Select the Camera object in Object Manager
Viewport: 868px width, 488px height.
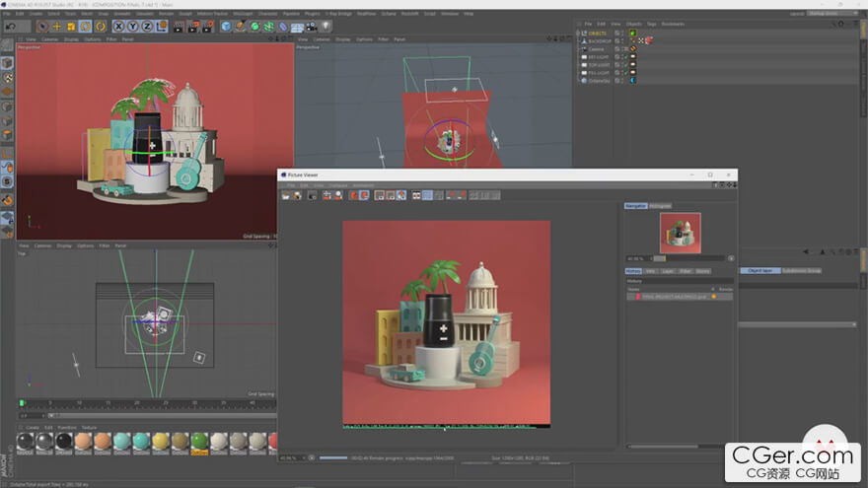pos(596,49)
